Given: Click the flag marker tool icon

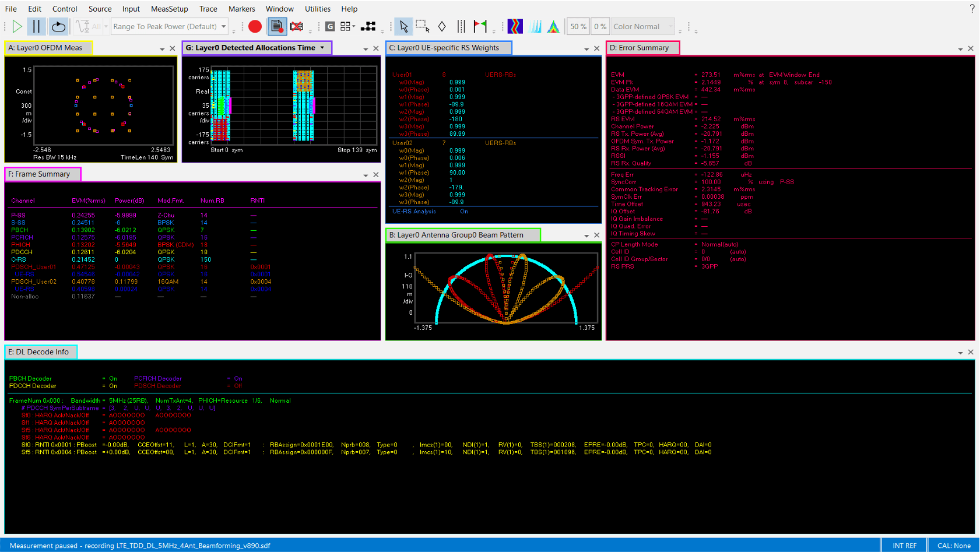Looking at the screenshot, I should (479, 26).
